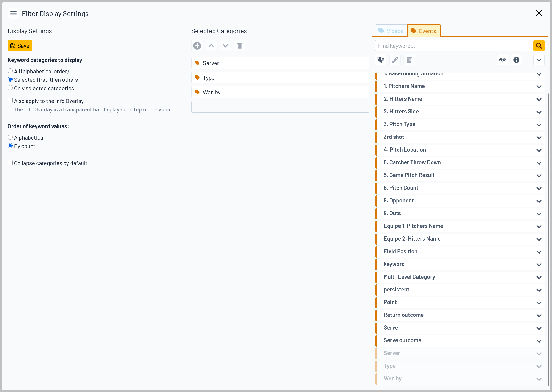Click the Save button

click(20, 46)
